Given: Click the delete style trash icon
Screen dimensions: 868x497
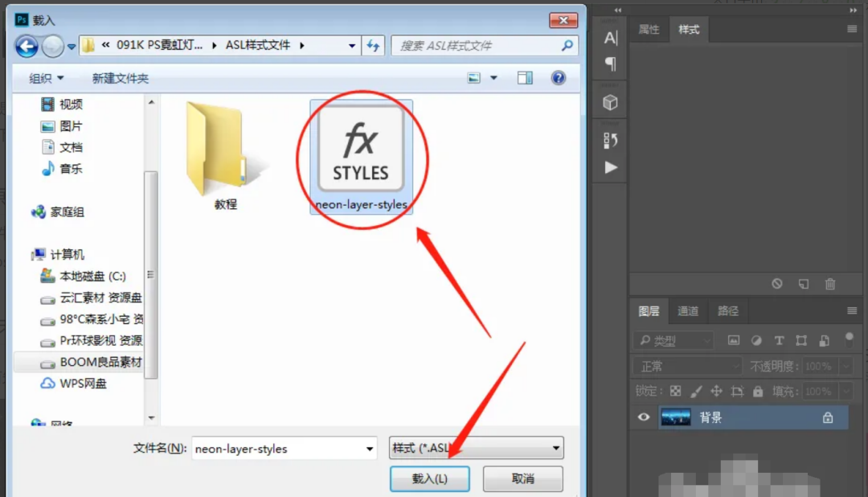Looking at the screenshot, I should click(830, 284).
